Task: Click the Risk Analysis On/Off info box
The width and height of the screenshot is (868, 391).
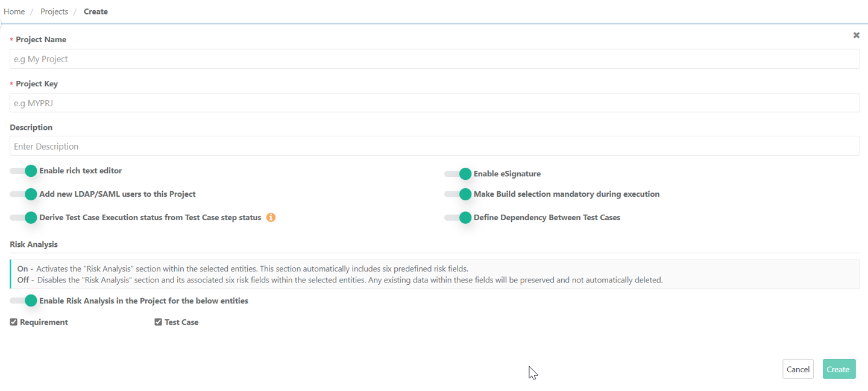Action: (434, 274)
